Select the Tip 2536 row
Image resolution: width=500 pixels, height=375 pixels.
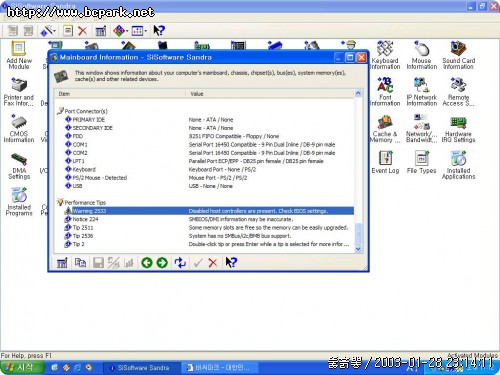click(x=204, y=236)
